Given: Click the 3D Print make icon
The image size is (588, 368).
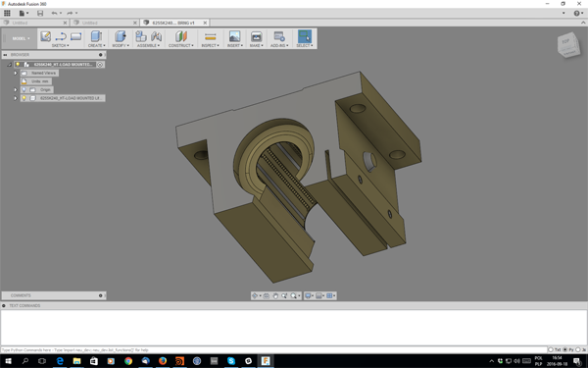Looking at the screenshot, I should [257, 36].
